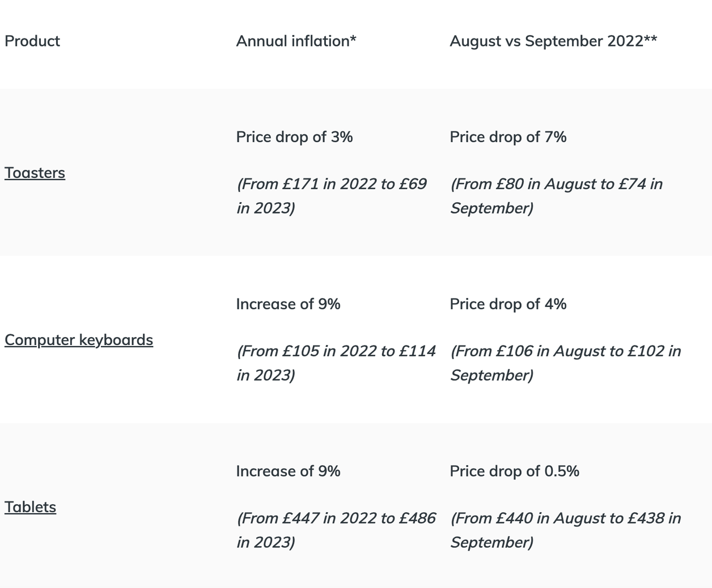Click the £106 to £102 keyboard note
The image size is (712, 588).
tap(565, 363)
